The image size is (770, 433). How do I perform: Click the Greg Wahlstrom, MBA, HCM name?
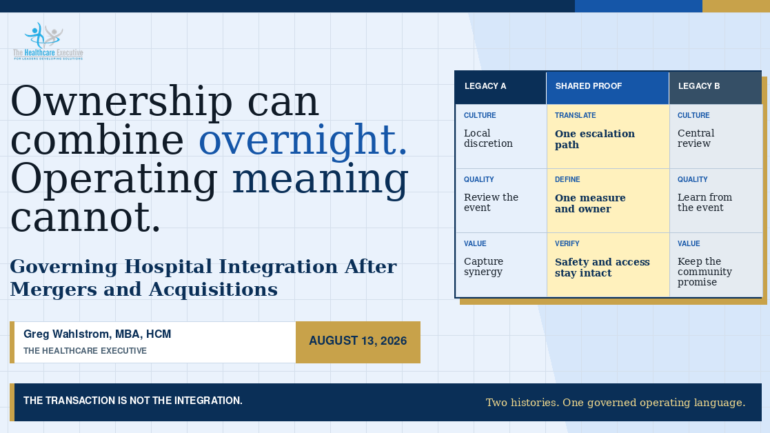tap(97, 334)
